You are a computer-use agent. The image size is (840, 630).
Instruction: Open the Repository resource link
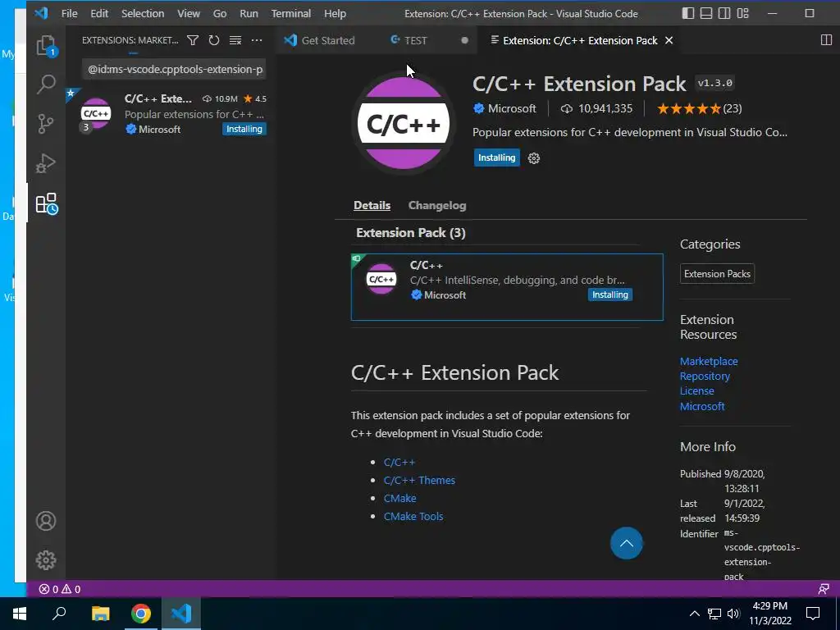[705, 377]
